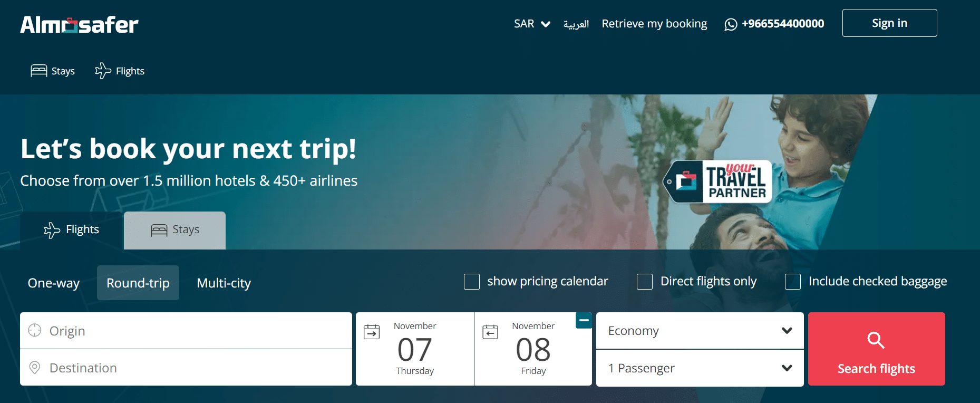
Task: Check the Direct flights only box
Action: point(645,282)
